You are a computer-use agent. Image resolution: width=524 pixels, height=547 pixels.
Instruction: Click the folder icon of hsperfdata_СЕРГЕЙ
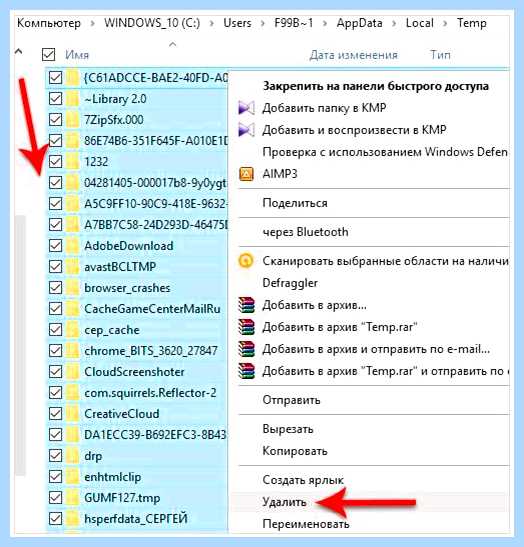point(73,519)
